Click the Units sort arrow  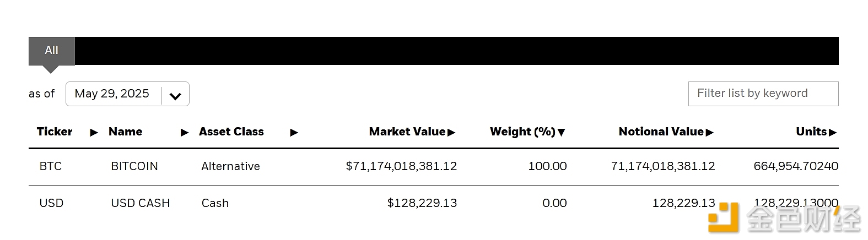pos(832,133)
